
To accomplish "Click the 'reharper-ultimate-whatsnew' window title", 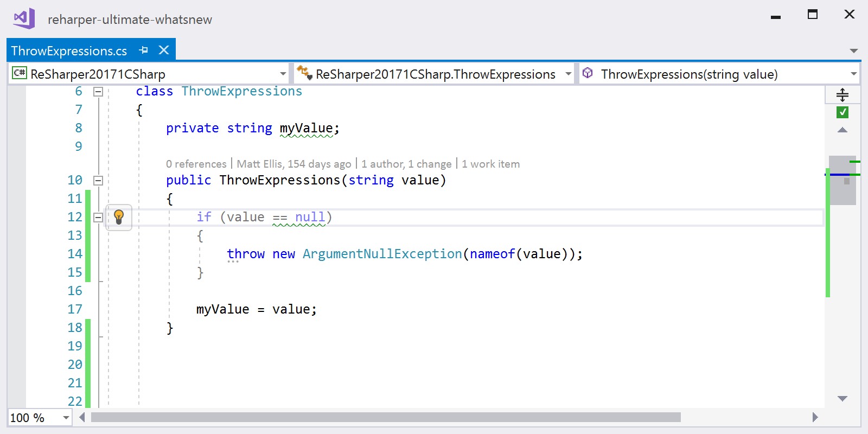I will tap(130, 20).
